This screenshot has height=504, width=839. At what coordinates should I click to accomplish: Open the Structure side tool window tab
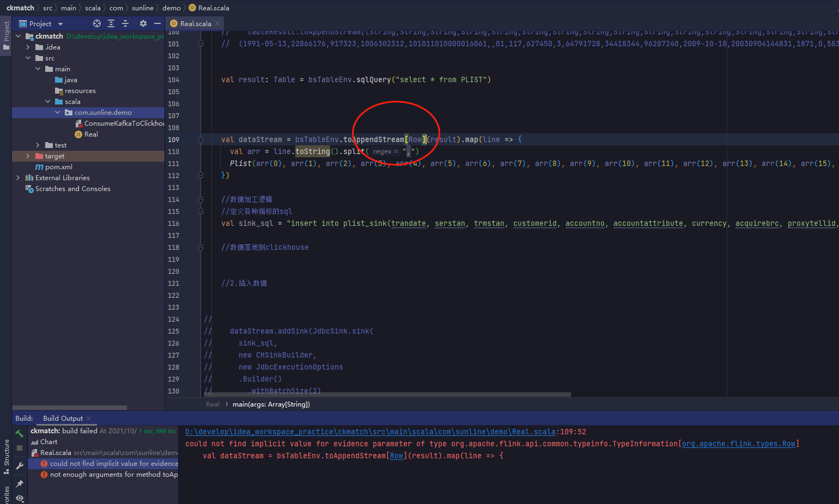point(6,456)
